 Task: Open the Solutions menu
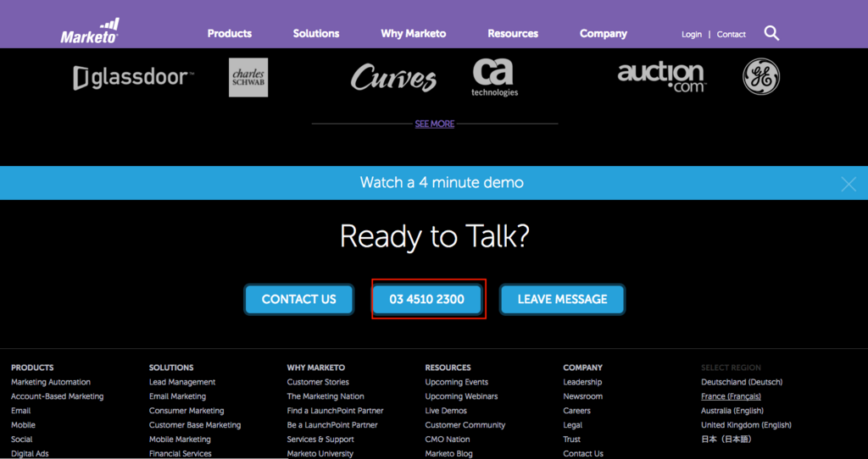click(316, 34)
